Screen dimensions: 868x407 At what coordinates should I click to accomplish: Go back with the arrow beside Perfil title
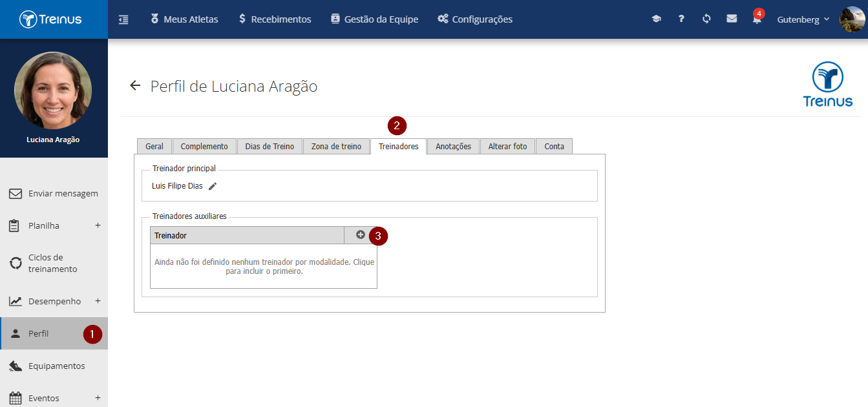tap(135, 85)
